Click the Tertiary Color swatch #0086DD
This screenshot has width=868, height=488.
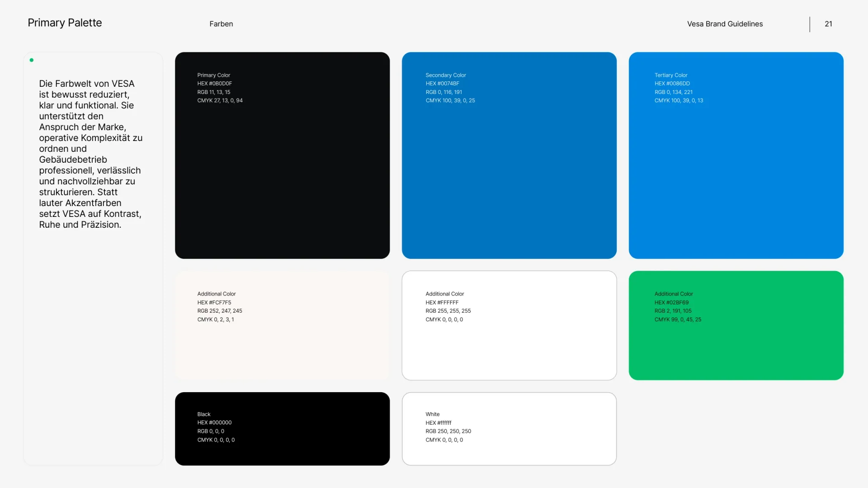tap(736, 155)
